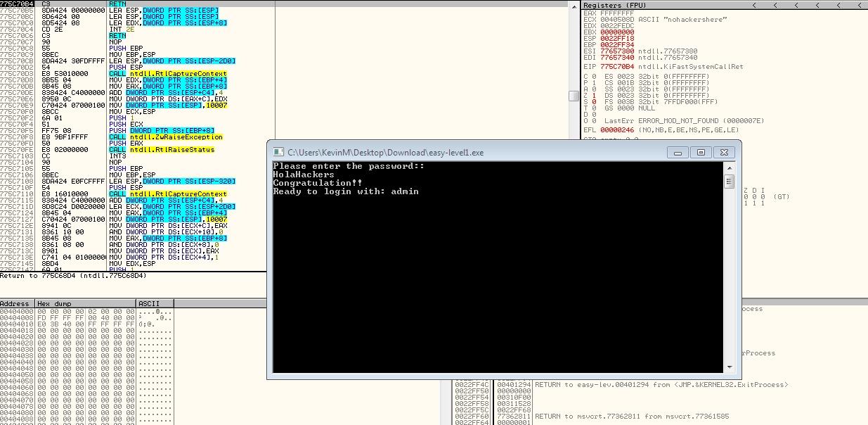Click the console scrollbar up arrow
Viewport: 868px width, 425px height.
click(x=729, y=167)
